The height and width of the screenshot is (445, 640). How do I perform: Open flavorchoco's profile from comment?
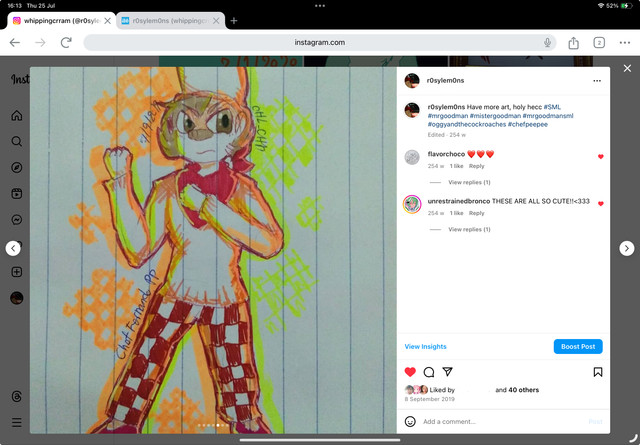pyautogui.click(x=446, y=154)
